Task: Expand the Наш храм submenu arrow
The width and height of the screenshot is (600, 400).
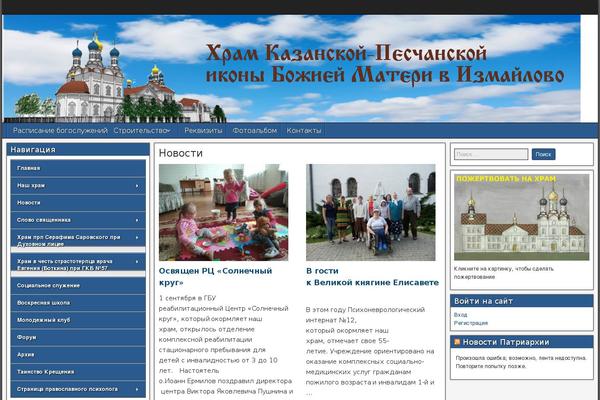Action: pyautogui.click(x=137, y=186)
